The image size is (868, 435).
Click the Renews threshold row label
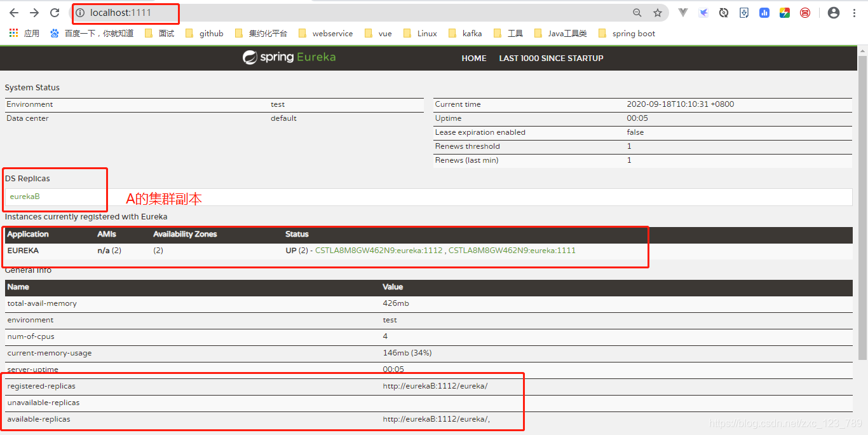coord(466,146)
